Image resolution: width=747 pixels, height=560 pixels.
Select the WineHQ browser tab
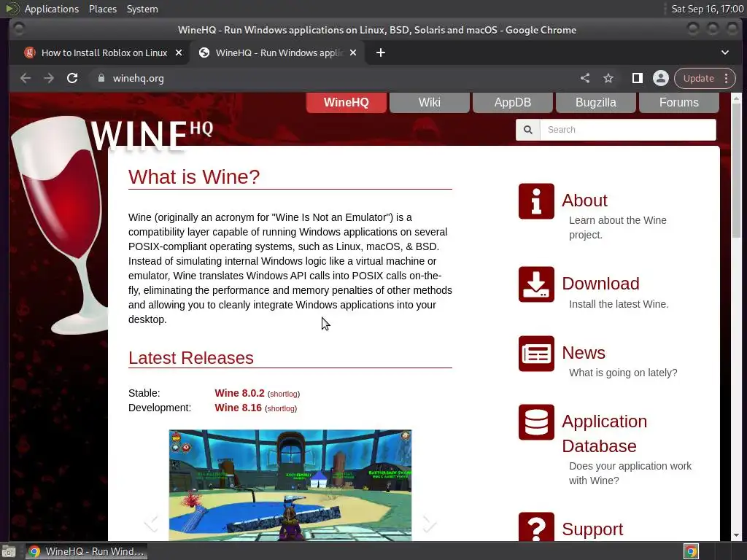tap(278, 52)
